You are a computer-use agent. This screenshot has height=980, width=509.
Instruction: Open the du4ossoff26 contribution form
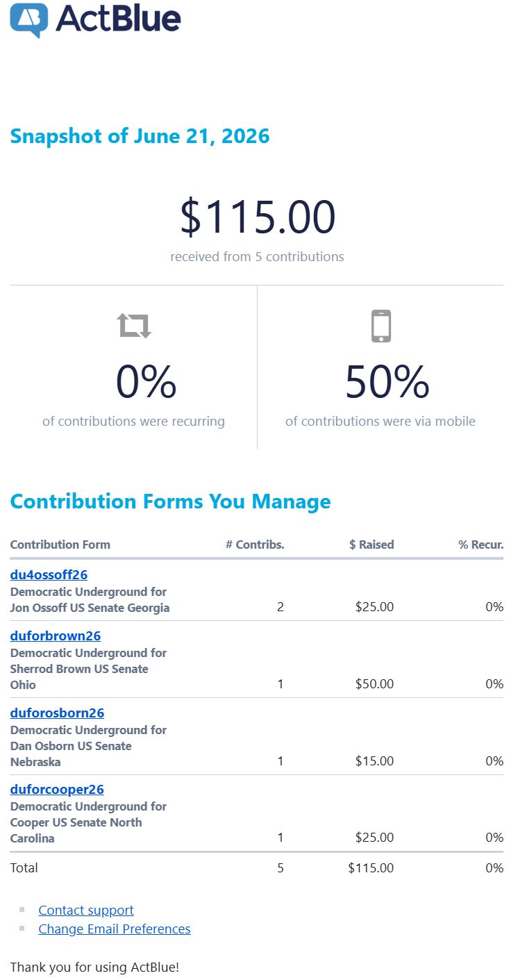pos(49,574)
